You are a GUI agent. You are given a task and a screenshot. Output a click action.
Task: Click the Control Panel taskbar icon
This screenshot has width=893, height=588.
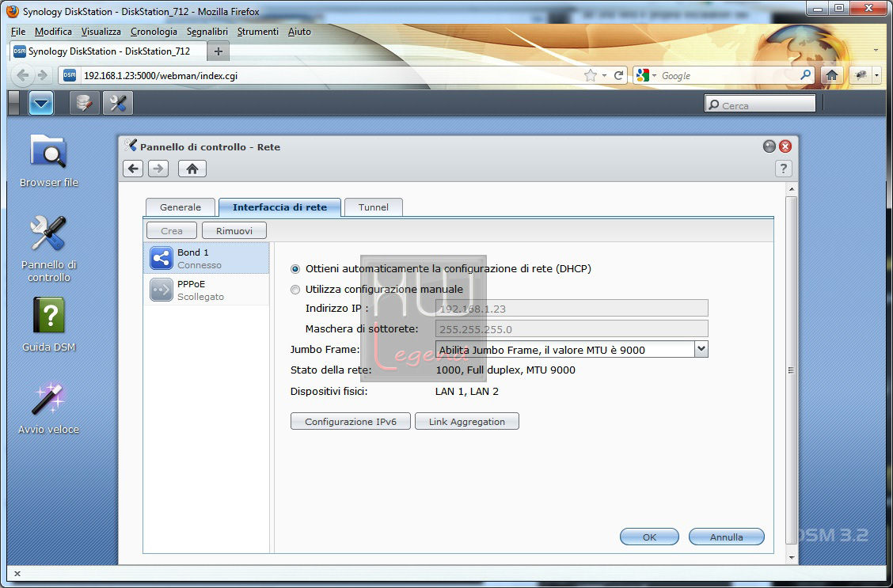pyautogui.click(x=118, y=103)
